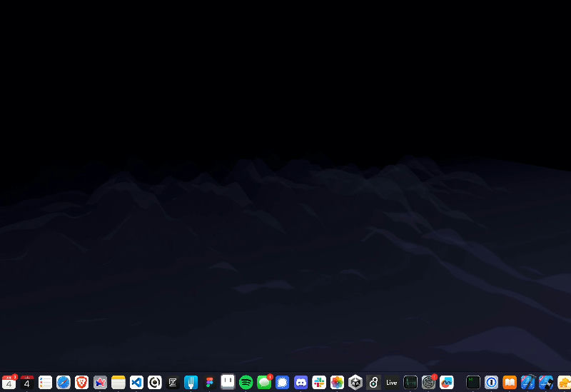Open Signal messenger icon
571x392 pixels.
click(283, 383)
